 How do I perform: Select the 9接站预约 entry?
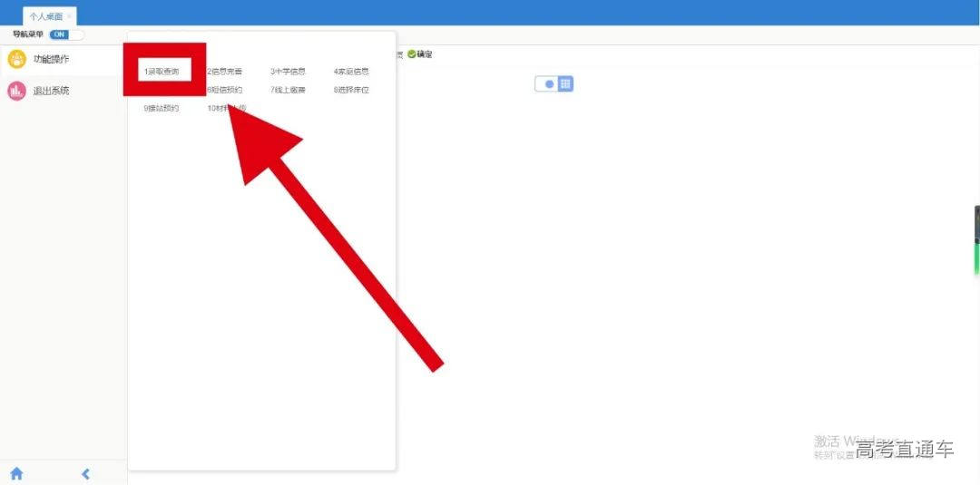(x=162, y=108)
